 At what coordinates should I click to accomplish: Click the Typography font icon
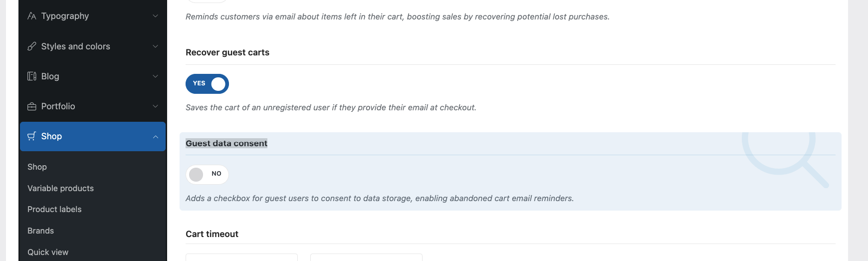coord(32,16)
